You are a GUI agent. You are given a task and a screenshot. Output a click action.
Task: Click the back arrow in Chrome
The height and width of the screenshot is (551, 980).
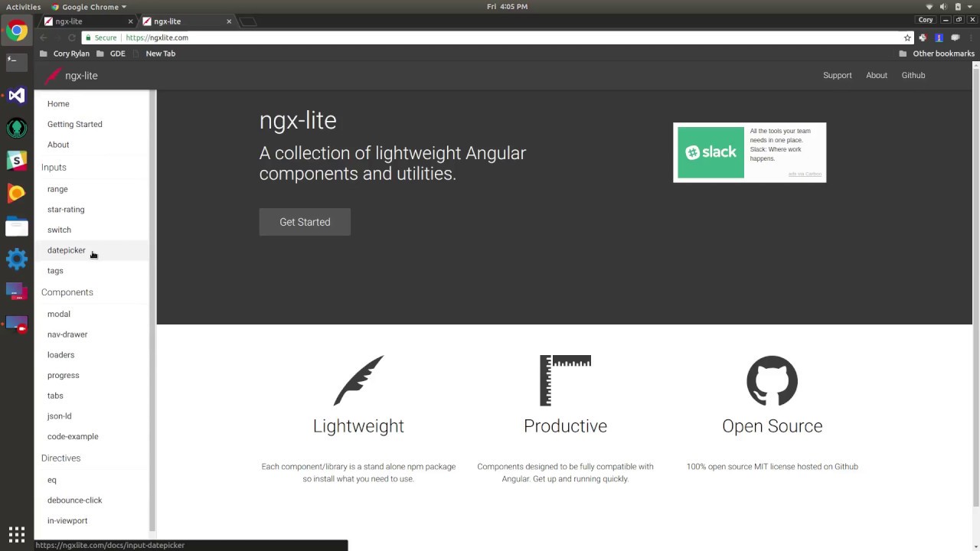[44, 37]
